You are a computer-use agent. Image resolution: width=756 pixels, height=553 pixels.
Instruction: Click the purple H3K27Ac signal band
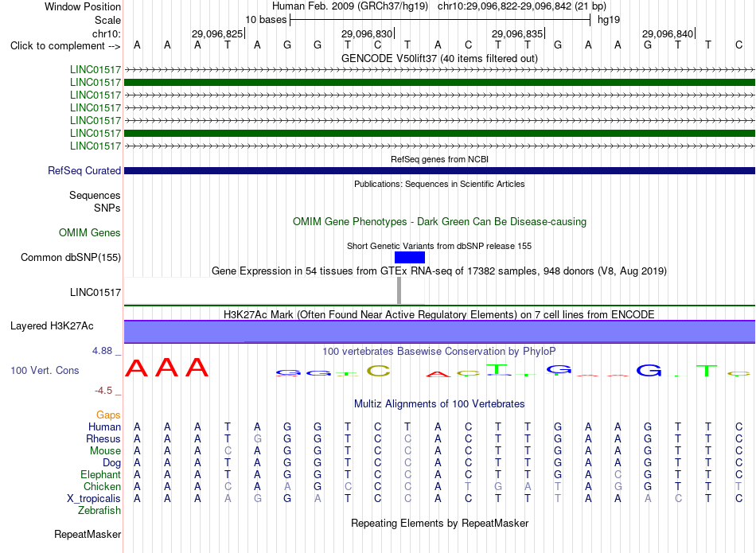click(x=439, y=332)
